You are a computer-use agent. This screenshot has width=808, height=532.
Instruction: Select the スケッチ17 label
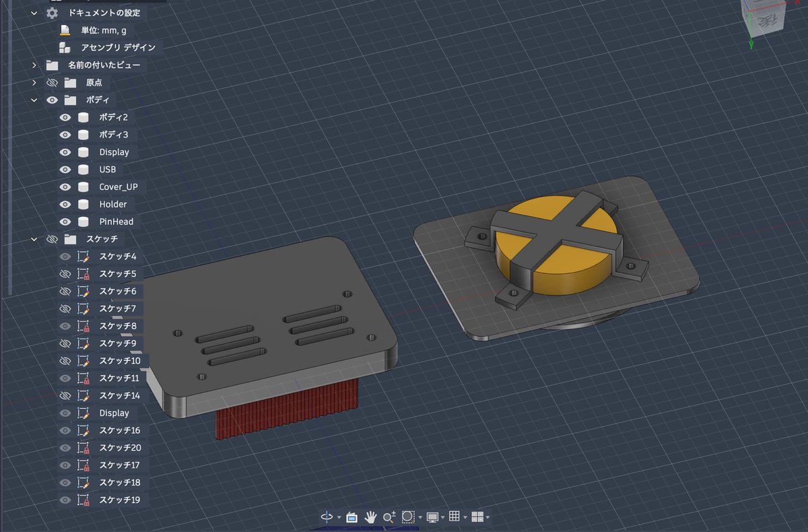click(x=120, y=465)
